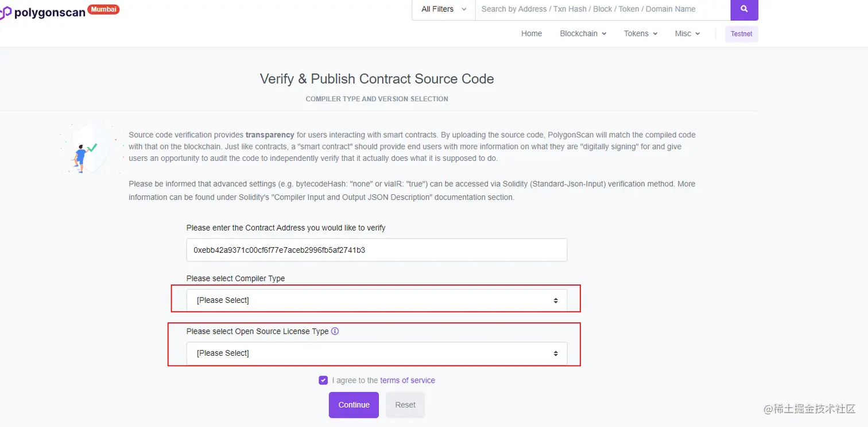868x427 pixels.
Task: Open the All Filters dropdown
Action: tap(443, 9)
